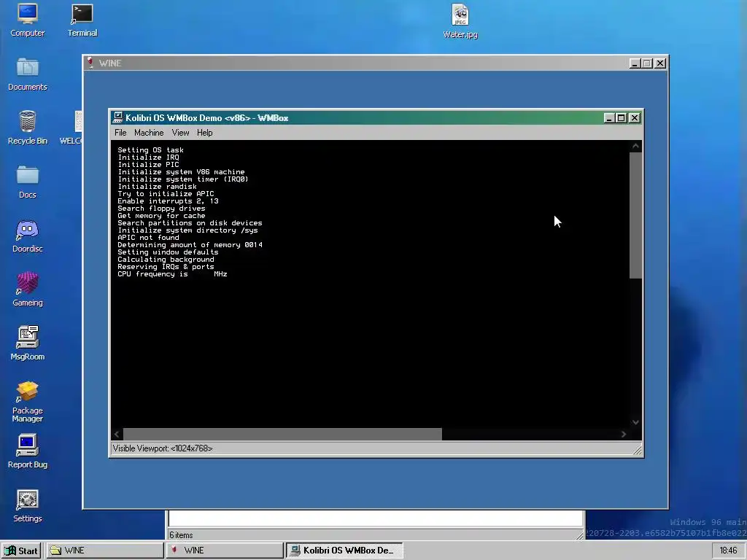Click the vertical scrollbar down arrow in WMBox

635,422
